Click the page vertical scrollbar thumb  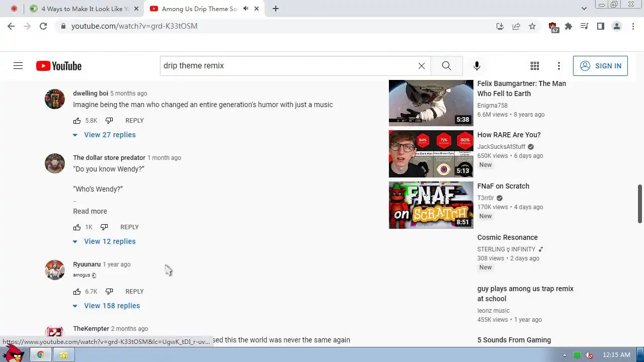tap(640, 204)
